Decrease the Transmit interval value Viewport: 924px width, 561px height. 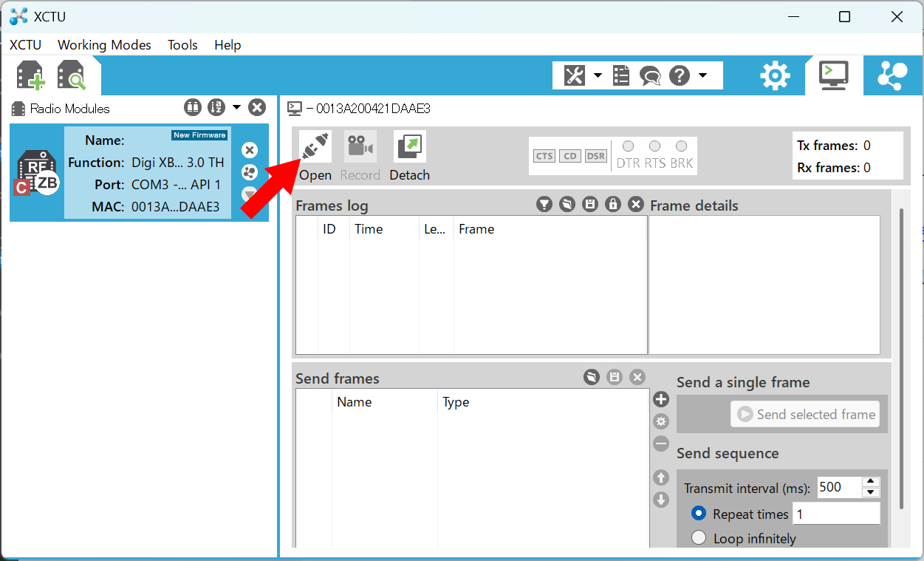(x=871, y=492)
